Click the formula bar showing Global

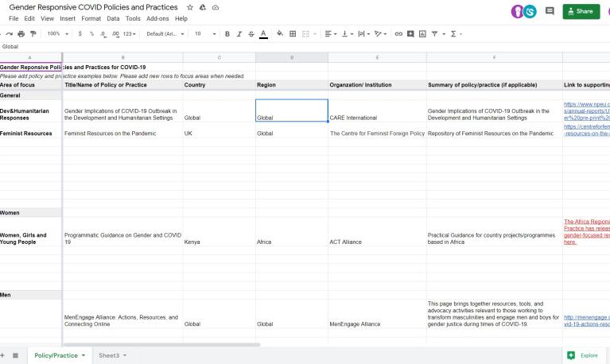pos(305,47)
